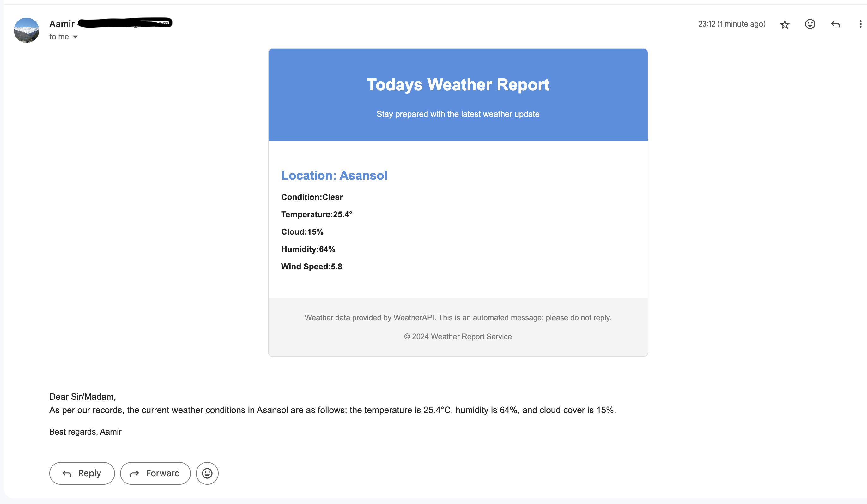Click the Wind Speed:5.8 line
This screenshot has width=867, height=504.
click(x=311, y=267)
